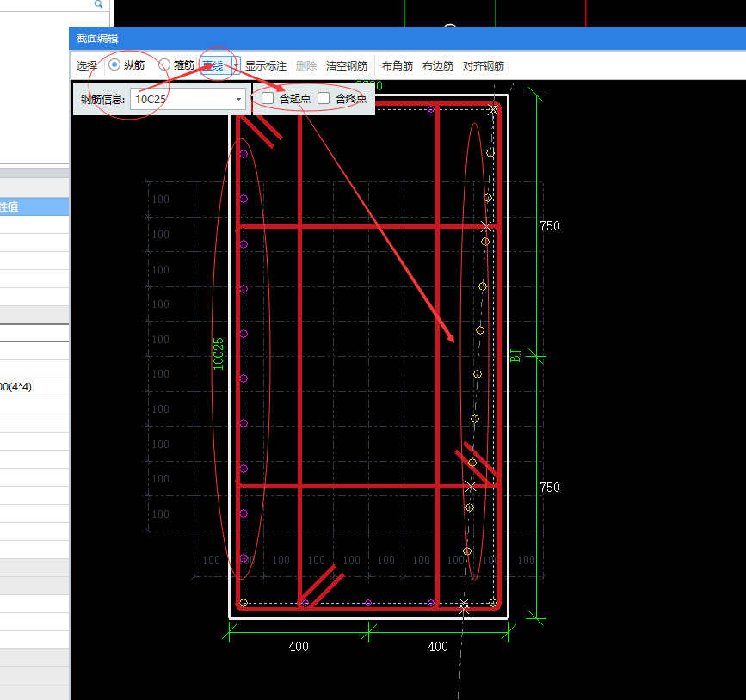
Task: Select the highlighted 性值 header row
Action: (x=34, y=206)
